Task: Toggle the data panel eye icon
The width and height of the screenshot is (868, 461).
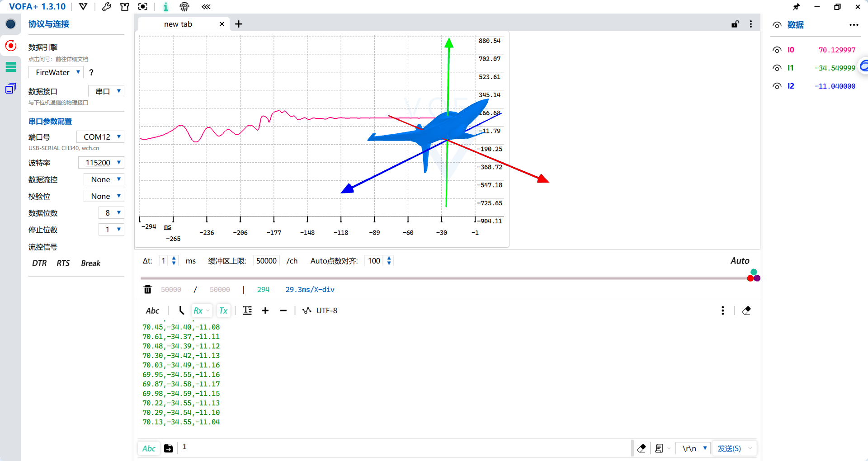Action: click(x=777, y=25)
